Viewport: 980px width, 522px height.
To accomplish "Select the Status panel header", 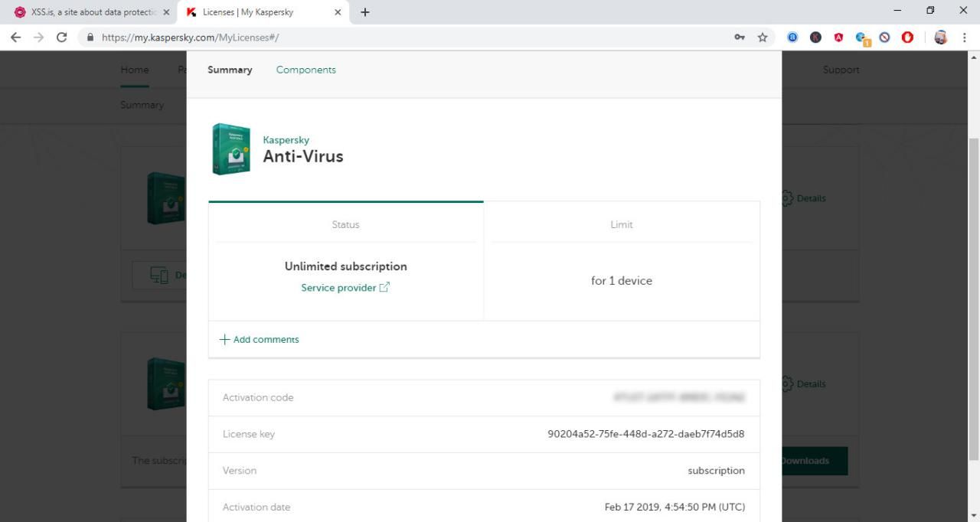I will 345,224.
